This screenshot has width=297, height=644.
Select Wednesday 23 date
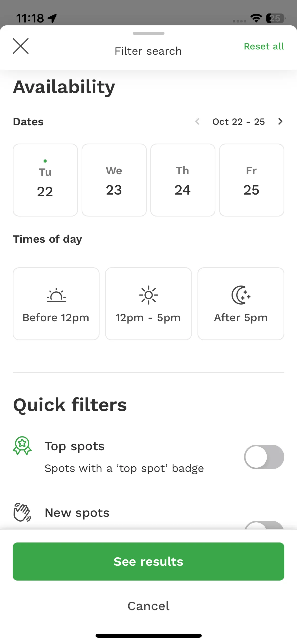(114, 180)
